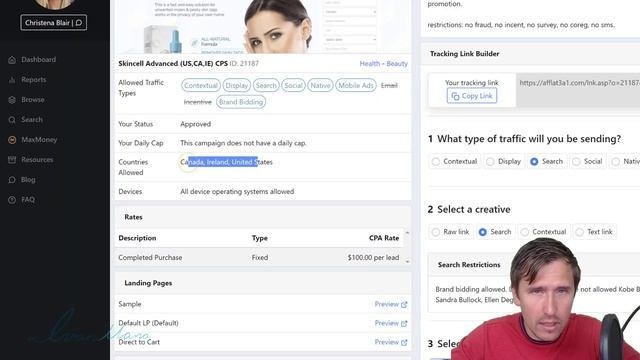Click the Contextual allowed traffic tag
The height and width of the screenshot is (360, 640).
201,85
